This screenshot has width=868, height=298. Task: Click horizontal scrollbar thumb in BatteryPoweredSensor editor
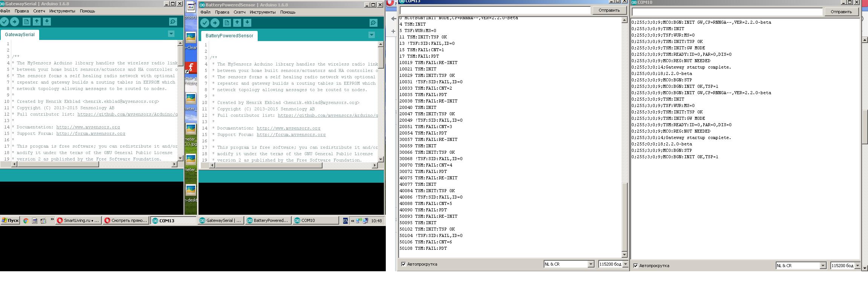(x=269, y=165)
